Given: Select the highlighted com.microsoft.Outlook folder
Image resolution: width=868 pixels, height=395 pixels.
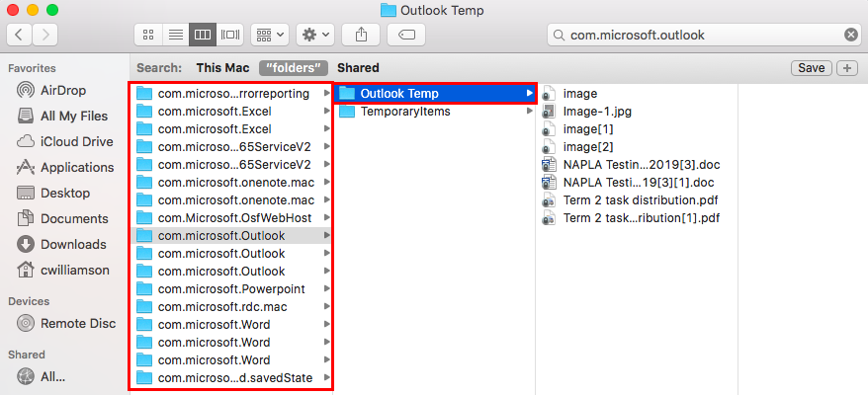Looking at the screenshot, I should (x=231, y=236).
